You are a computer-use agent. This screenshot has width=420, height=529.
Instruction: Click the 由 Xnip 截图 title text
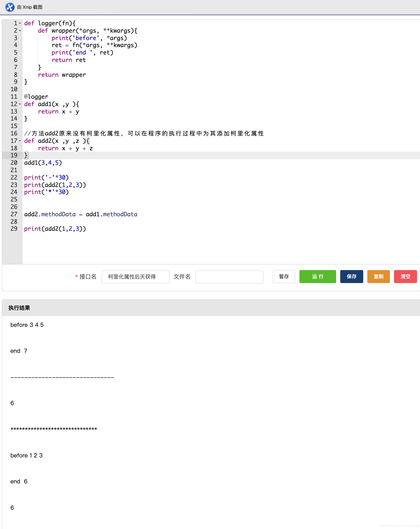pos(30,7)
